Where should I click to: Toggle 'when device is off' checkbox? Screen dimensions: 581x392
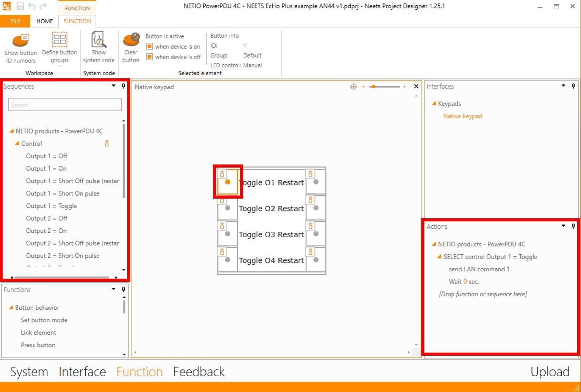coord(149,57)
